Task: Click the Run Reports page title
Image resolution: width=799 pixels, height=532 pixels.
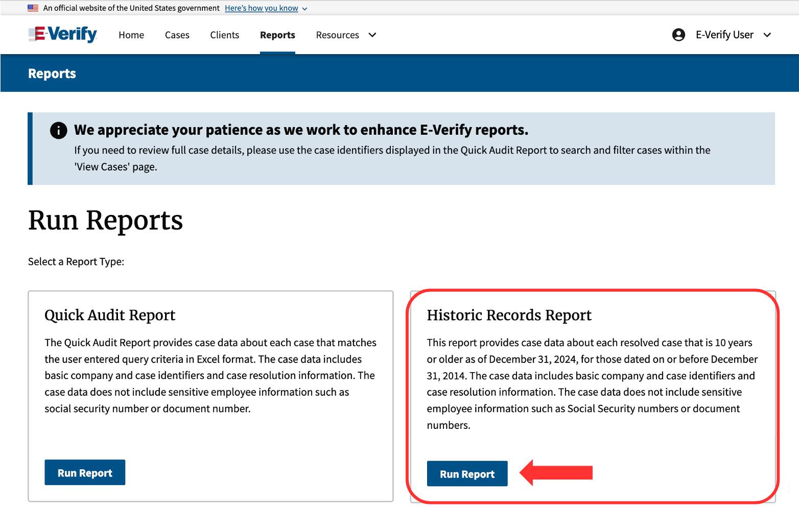Action: (x=106, y=221)
